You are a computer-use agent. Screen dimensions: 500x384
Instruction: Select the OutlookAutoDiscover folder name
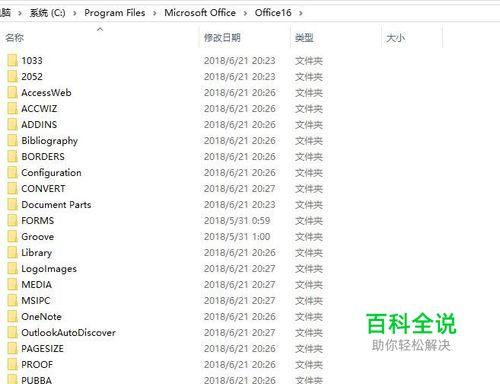point(69,333)
